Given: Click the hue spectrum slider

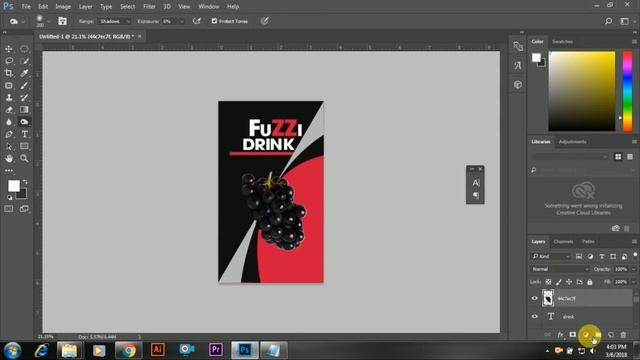Looking at the screenshot, I should coord(627,91).
